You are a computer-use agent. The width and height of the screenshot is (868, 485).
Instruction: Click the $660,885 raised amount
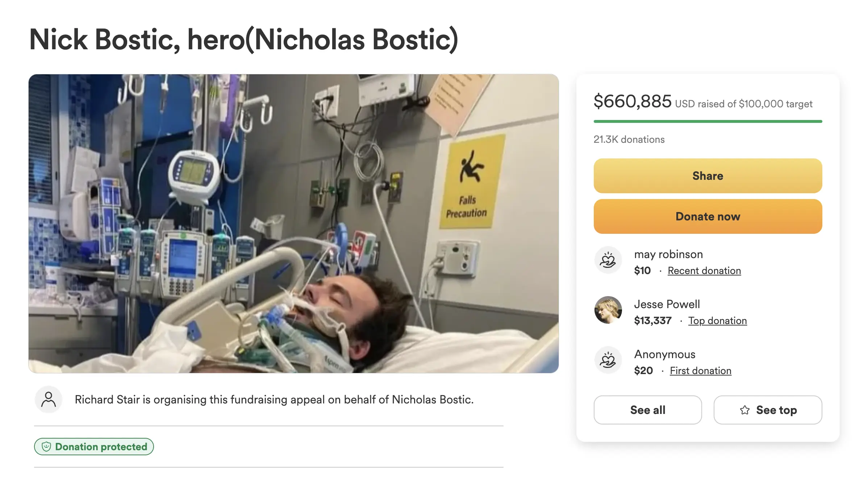coord(632,101)
